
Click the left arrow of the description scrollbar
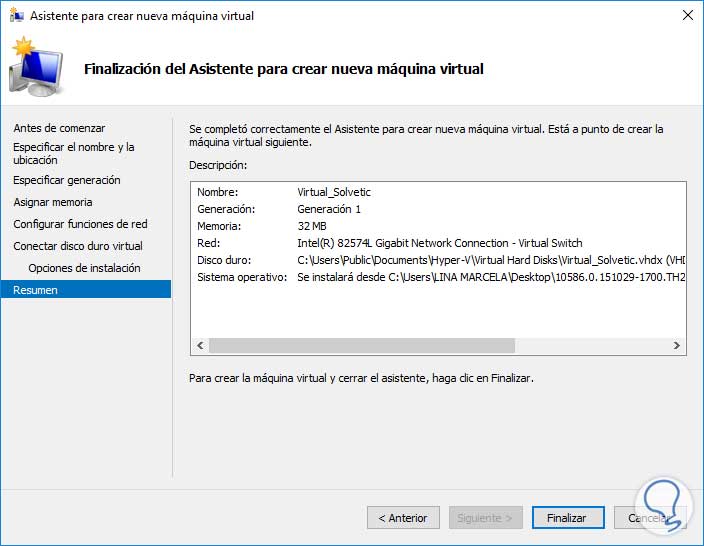coord(200,345)
